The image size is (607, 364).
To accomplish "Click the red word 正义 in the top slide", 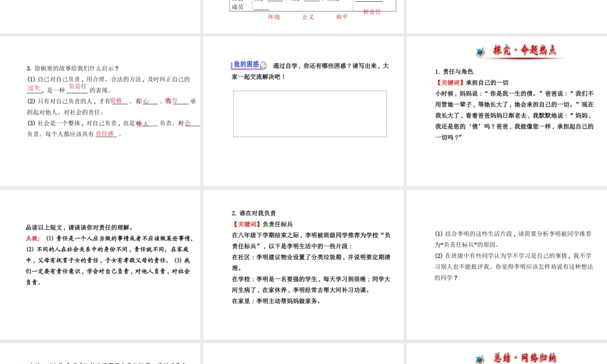I will [x=308, y=17].
